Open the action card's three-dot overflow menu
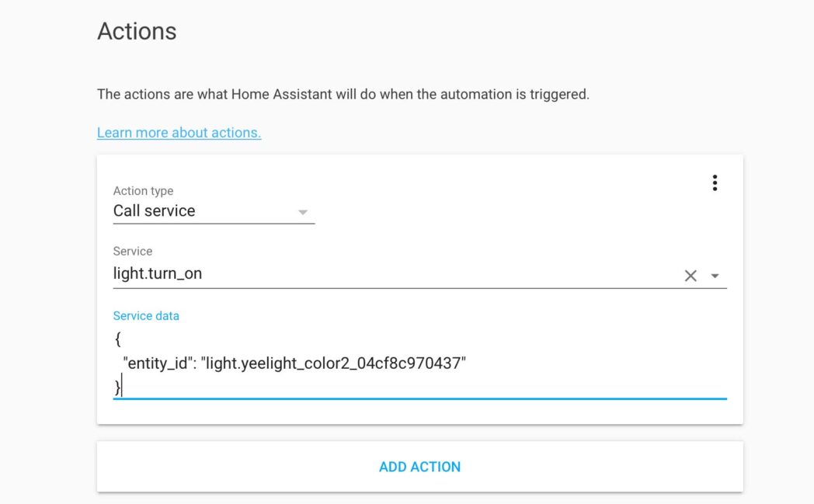 click(715, 183)
